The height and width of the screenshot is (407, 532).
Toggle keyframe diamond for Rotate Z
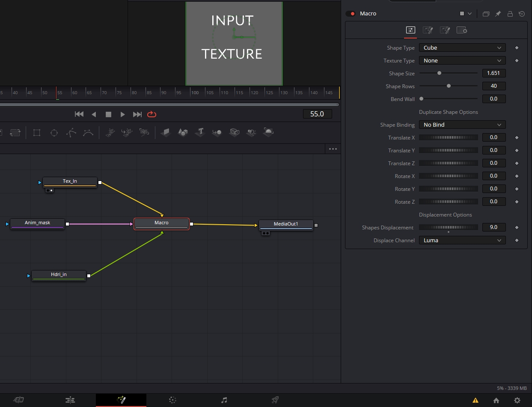tap(517, 202)
